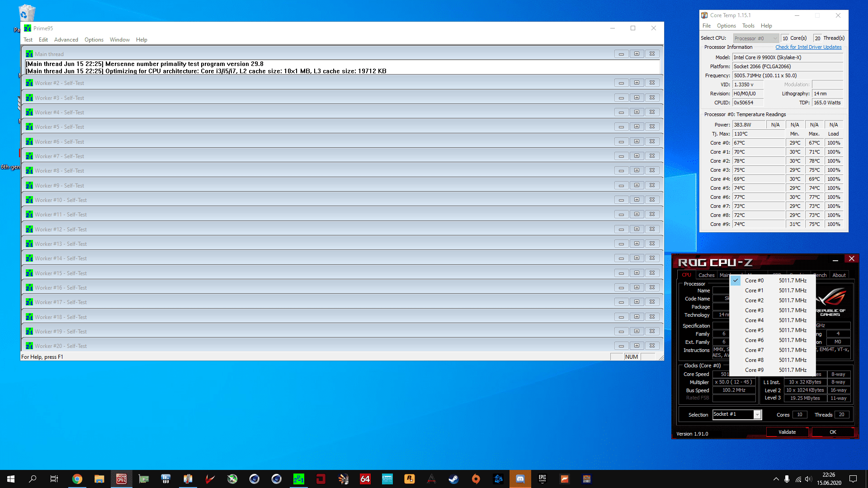Image resolution: width=868 pixels, height=488 pixels.
Task: Close Worker #15 Self-Test sub-window
Action: point(652,273)
